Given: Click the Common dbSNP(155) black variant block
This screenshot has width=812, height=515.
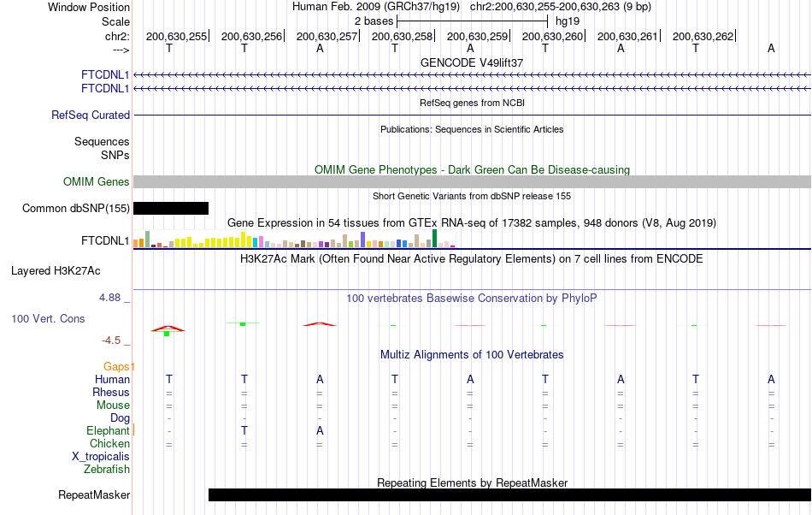Looking at the screenshot, I should pos(171,208).
